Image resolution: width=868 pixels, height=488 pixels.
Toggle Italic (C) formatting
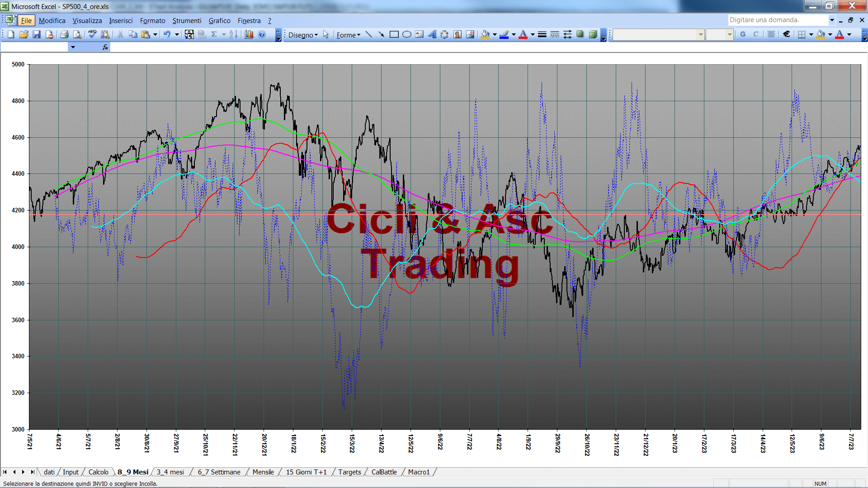coord(755,34)
